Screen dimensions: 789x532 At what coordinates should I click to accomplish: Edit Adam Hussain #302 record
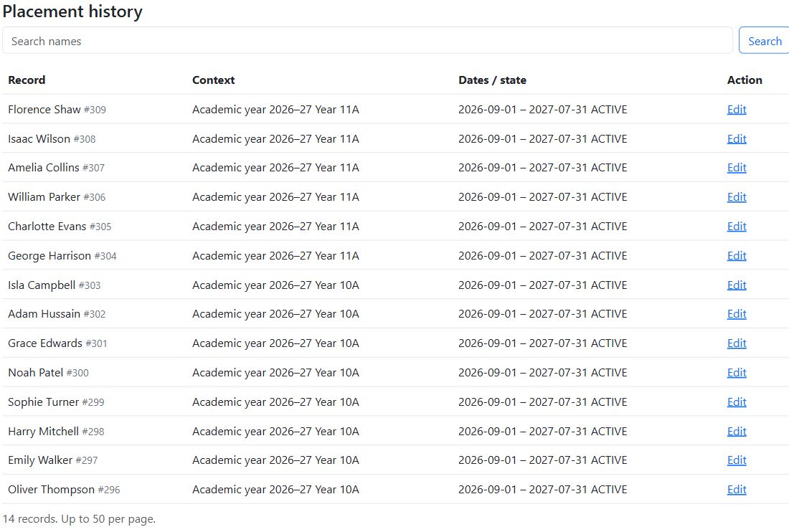(x=737, y=314)
